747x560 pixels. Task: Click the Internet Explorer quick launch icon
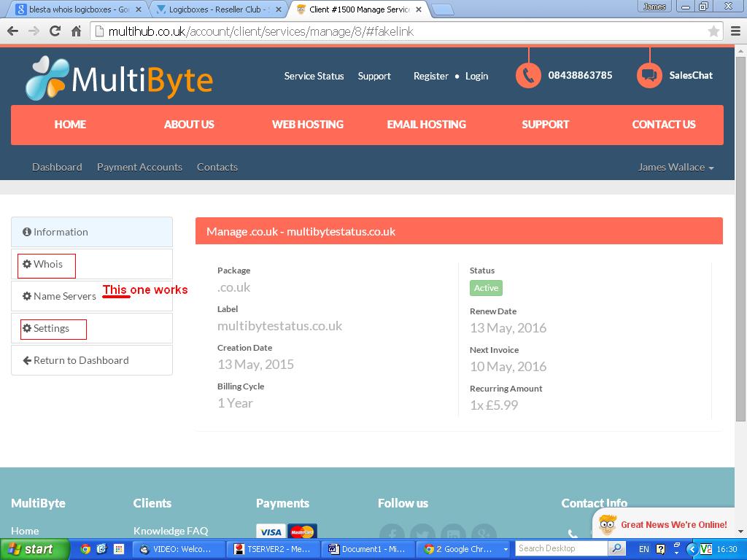[x=101, y=549]
